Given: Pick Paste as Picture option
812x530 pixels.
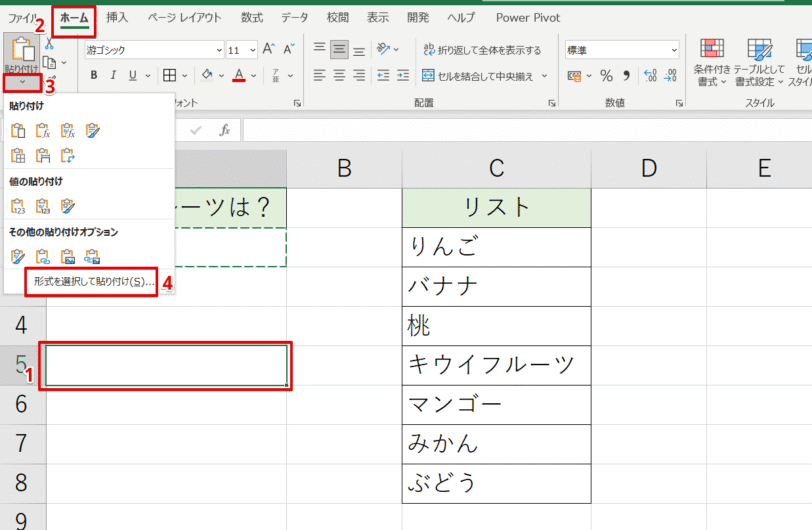Looking at the screenshot, I should click(68, 256).
